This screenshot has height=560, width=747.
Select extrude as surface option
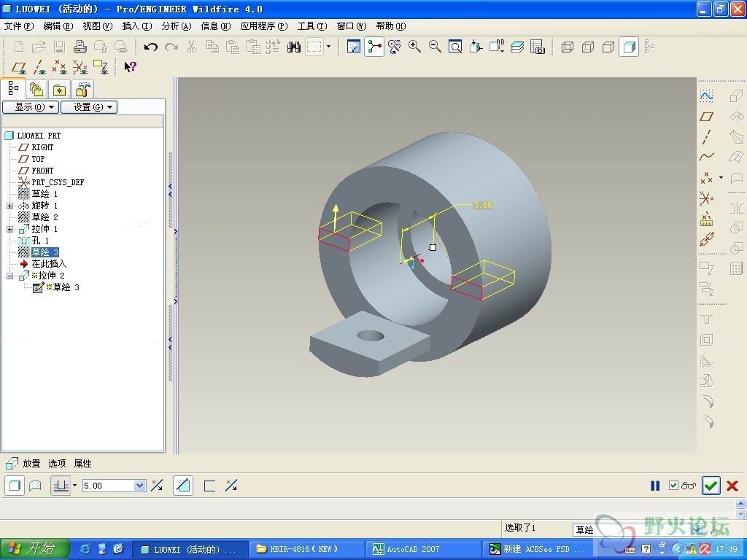35,486
